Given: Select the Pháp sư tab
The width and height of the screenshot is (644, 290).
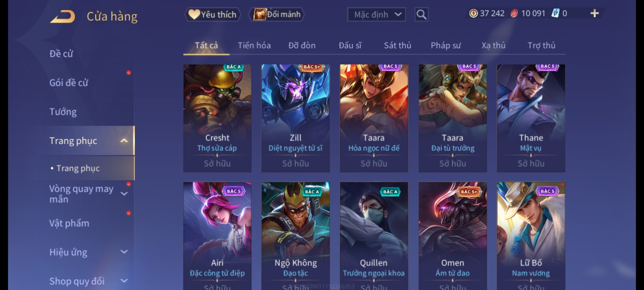Looking at the screenshot, I should 446,45.
